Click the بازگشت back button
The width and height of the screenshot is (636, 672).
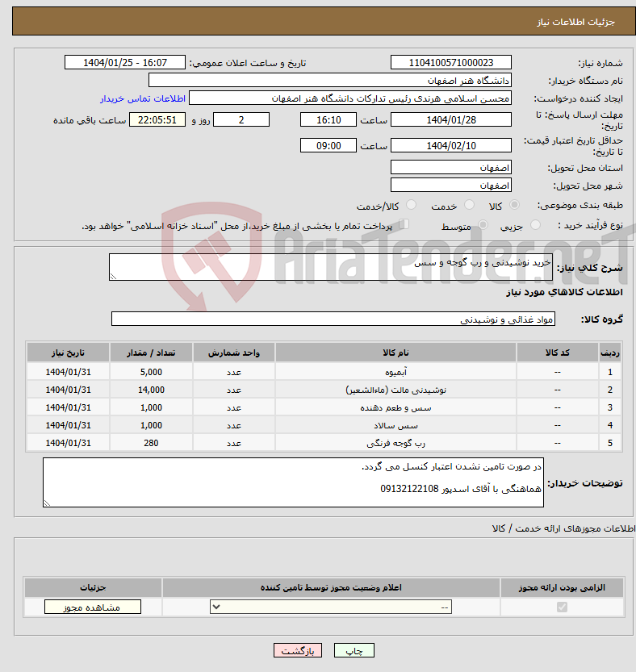(x=298, y=650)
